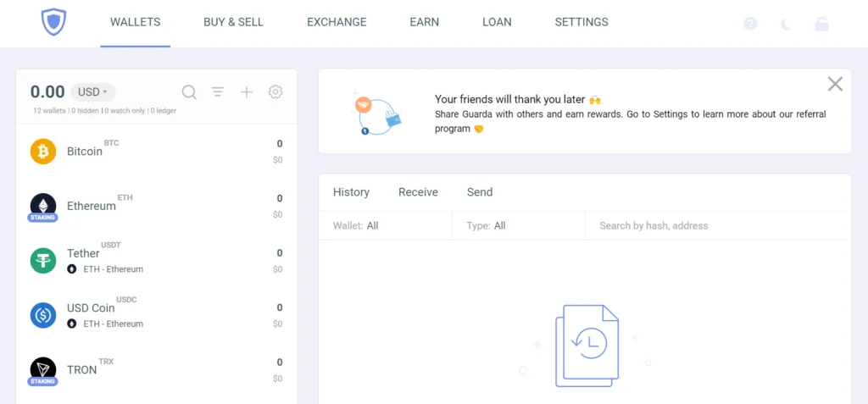Toggle dark mode with moon icon
This screenshot has height=404, width=868.
point(786,24)
